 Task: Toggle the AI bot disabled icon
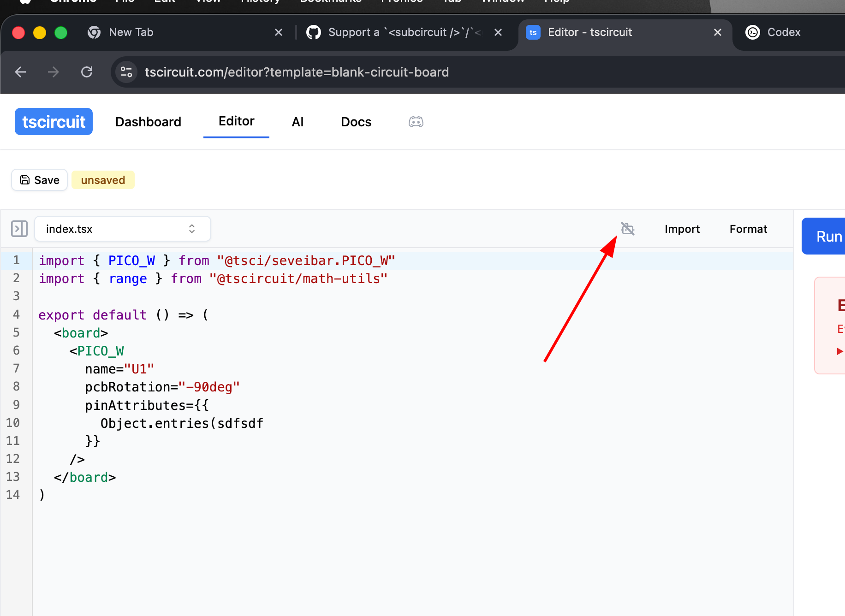tap(627, 229)
